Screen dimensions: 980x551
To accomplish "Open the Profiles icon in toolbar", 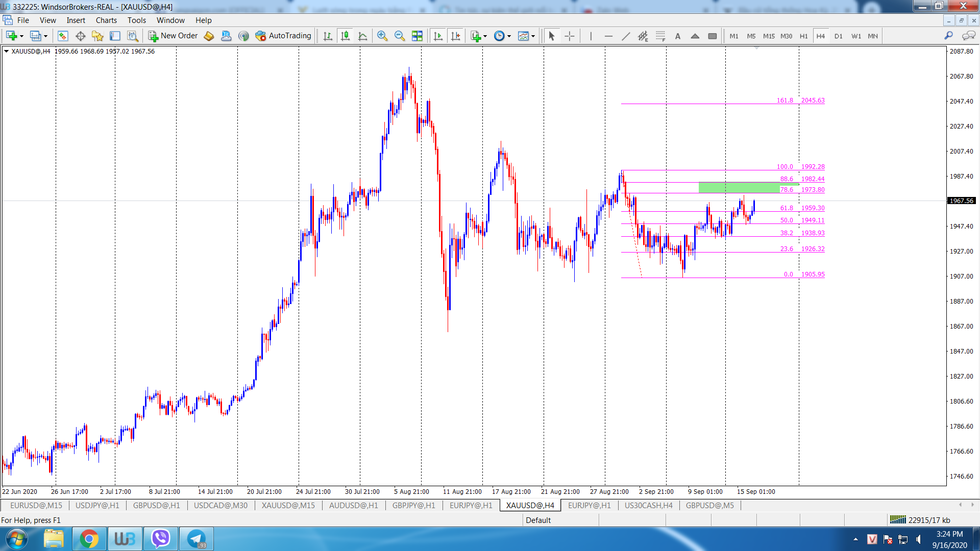I will (x=35, y=36).
